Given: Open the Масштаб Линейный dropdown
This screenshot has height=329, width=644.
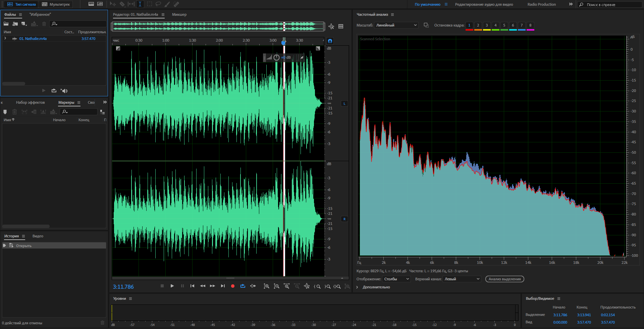Looking at the screenshot, I should pyautogui.click(x=396, y=25).
